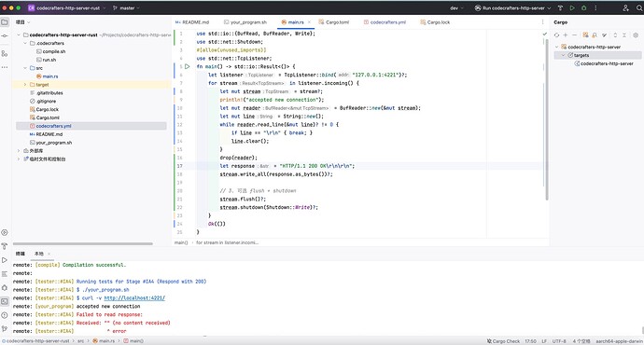
Task: Open the Run codecrafters-http-server configuration dropdown
Action: click(x=512, y=7)
